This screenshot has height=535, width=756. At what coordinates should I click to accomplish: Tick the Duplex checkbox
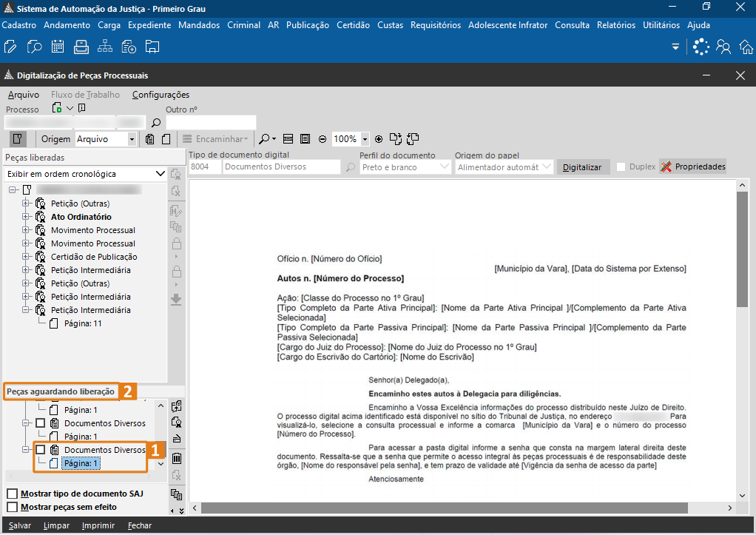621,166
